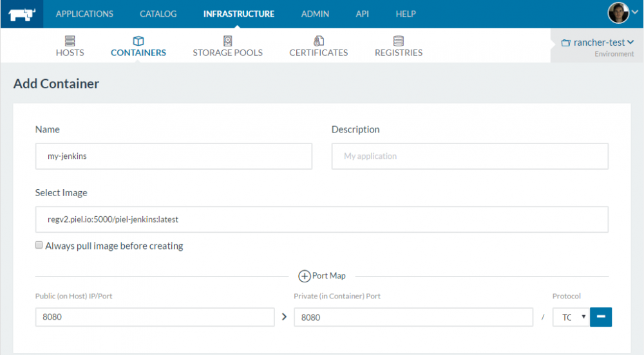The height and width of the screenshot is (355, 644).
Task: Open the user menu chevron
Action: pyautogui.click(x=635, y=12)
